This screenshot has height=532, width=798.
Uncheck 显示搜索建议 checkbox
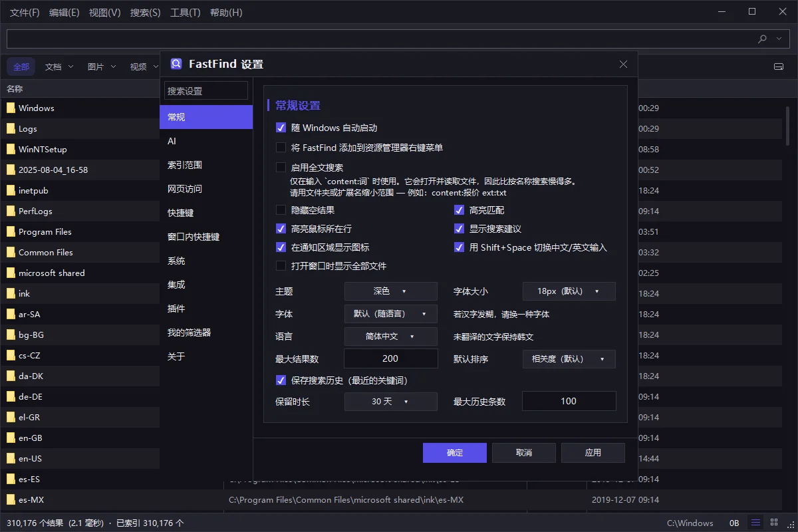[459, 229]
